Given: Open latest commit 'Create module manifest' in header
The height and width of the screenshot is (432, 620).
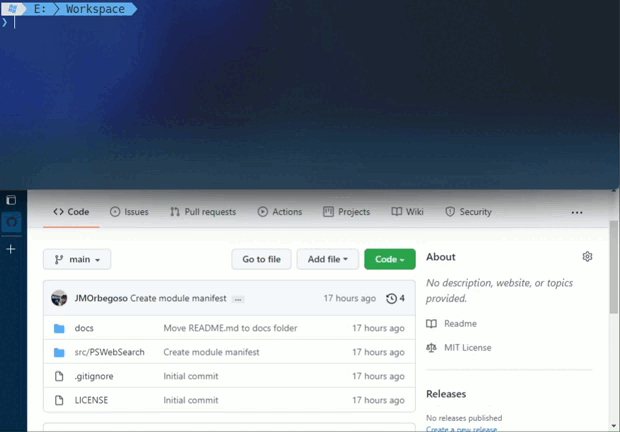Looking at the screenshot, I should pos(178,298).
